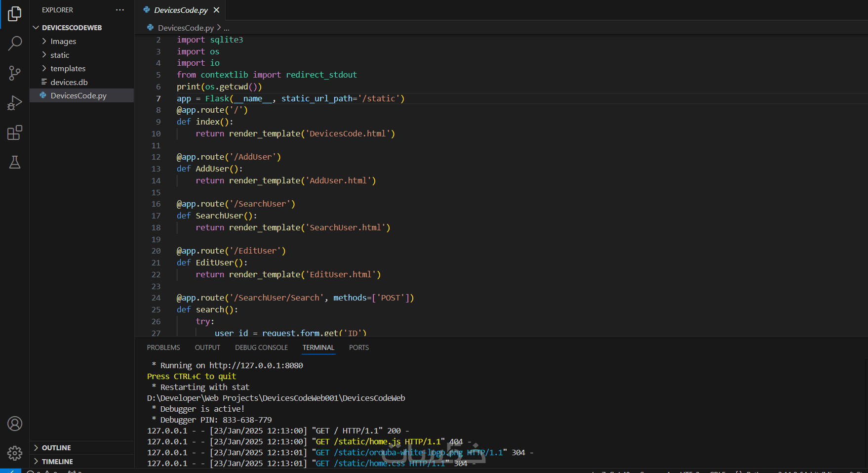This screenshot has width=868, height=473.
Task: Select the PORTS panel tab
Action: tap(359, 347)
